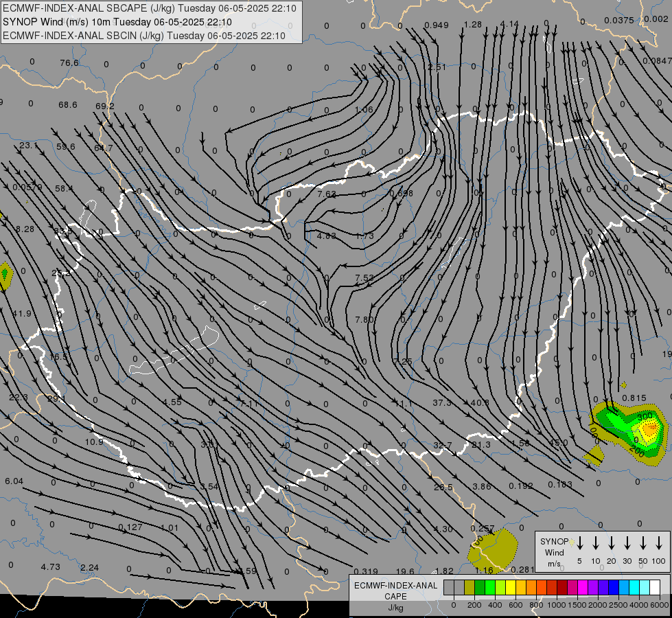672x618 pixels.
Task: Click the map value 6.04
Action: [x=14, y=481]
